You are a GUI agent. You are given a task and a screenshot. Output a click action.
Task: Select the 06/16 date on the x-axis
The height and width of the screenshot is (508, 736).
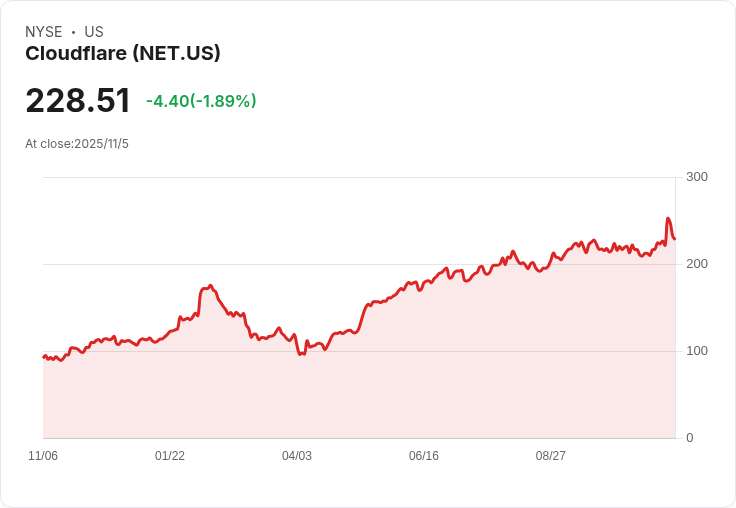424,456
